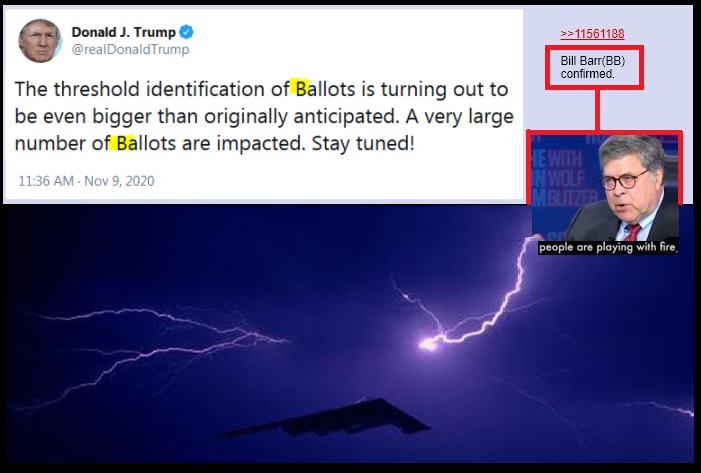
Task: Click the bright lightning flash point
Action: click(428, 344)
